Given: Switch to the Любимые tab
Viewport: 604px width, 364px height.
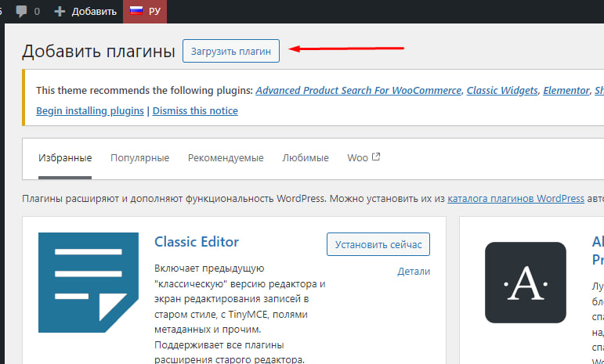Looking at the screenshot, I should point(306,158).
